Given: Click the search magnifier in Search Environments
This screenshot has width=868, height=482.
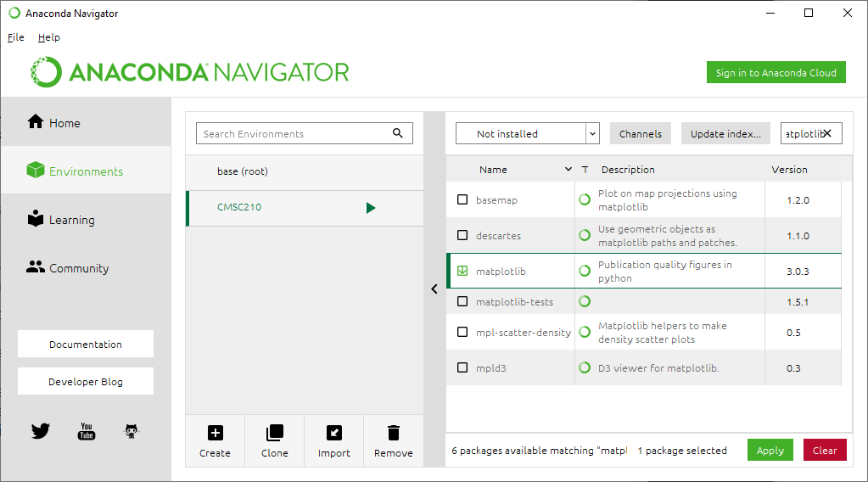Looking at the screenshot, I should (x=397, y=133).
